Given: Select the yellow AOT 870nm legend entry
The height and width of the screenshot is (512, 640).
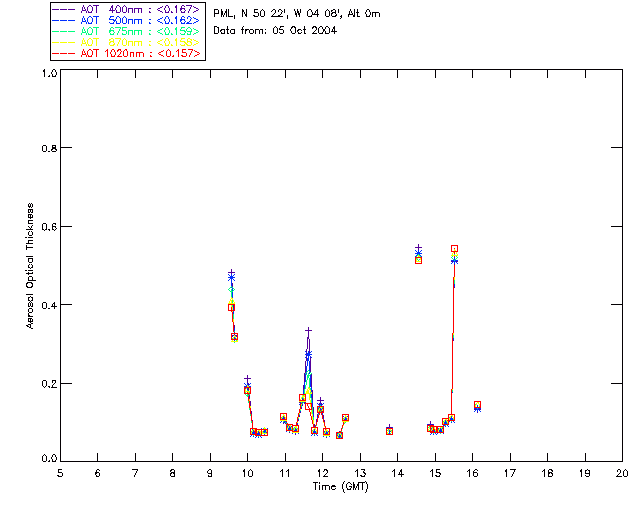Looking at the screenshot, I should click(138, 42).
